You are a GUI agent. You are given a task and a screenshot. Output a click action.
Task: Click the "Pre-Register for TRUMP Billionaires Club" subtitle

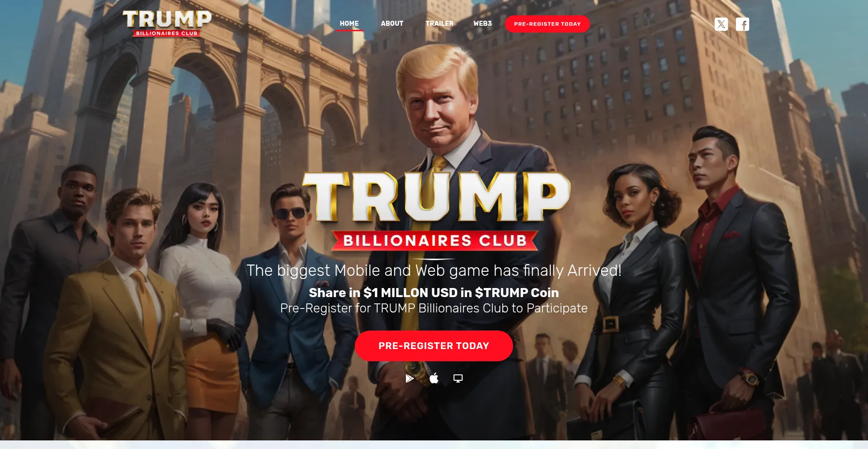coord(434,308)
